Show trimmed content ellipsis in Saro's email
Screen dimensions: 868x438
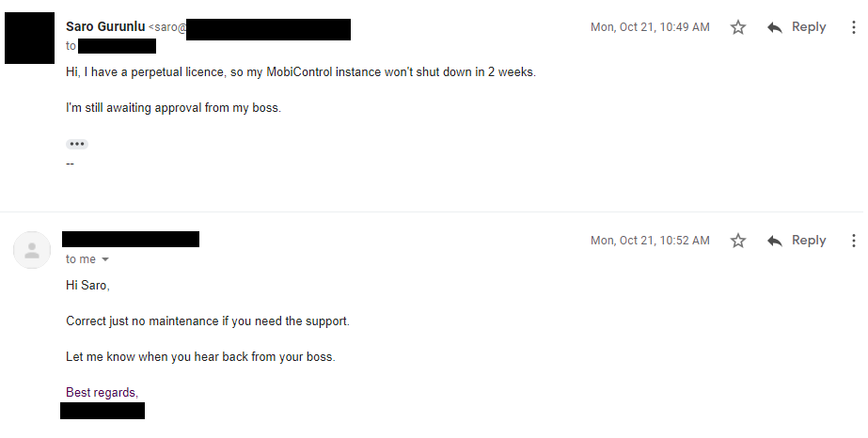tap(77, 144)
